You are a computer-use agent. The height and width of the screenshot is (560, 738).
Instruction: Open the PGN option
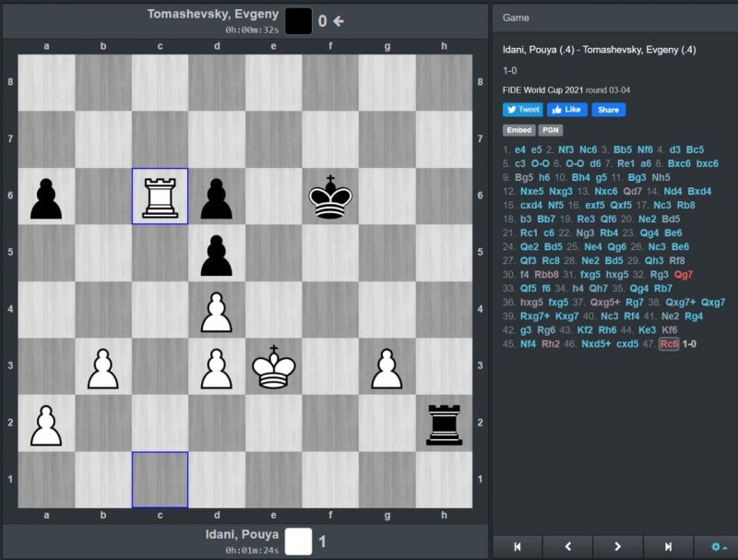tap(551, 131)
